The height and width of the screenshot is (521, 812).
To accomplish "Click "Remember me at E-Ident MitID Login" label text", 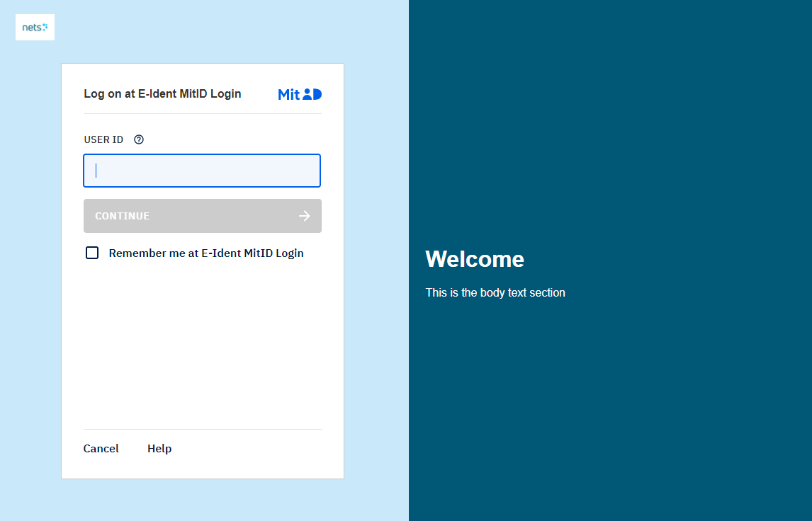I will pyautogui.click(x=206, y=253).
